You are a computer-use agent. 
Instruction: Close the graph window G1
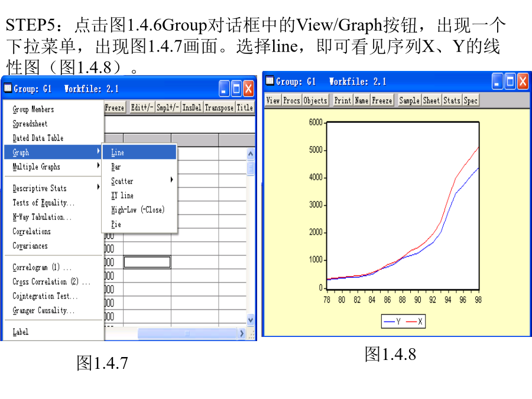coord(523,81)
